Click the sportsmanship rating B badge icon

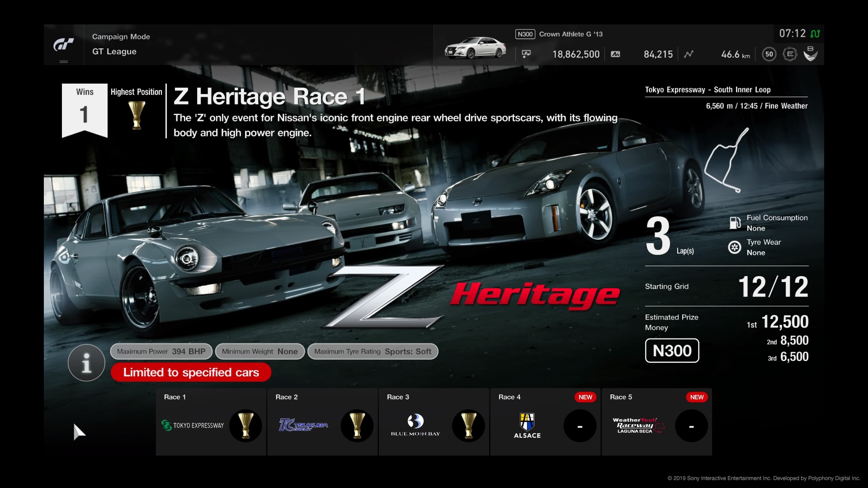[811, 54]
